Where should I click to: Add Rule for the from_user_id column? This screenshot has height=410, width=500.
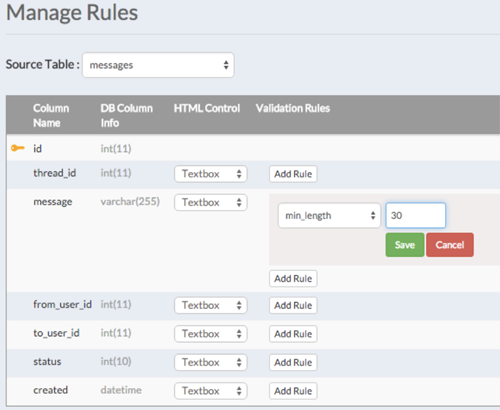(x=293, y=305)
